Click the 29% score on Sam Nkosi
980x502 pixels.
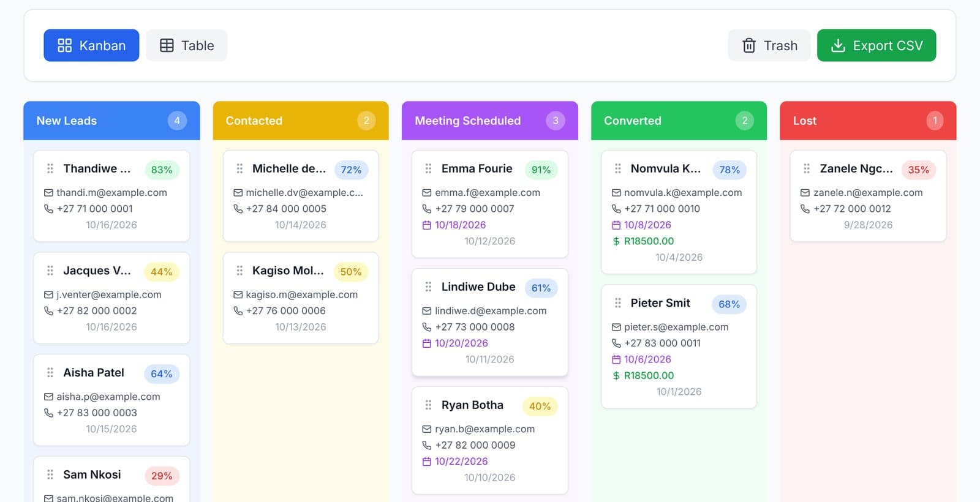tap(162, 476)
